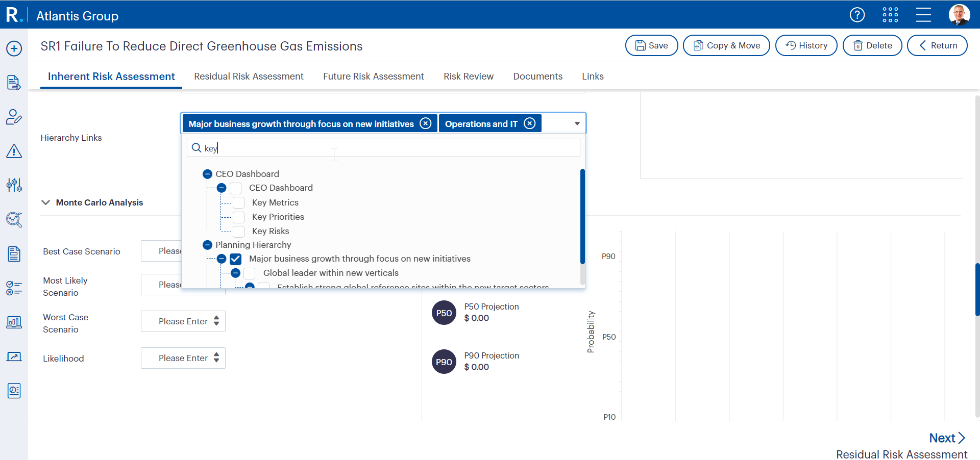
Task: Select the Key Metrics tree label
Action: point(275,202)
